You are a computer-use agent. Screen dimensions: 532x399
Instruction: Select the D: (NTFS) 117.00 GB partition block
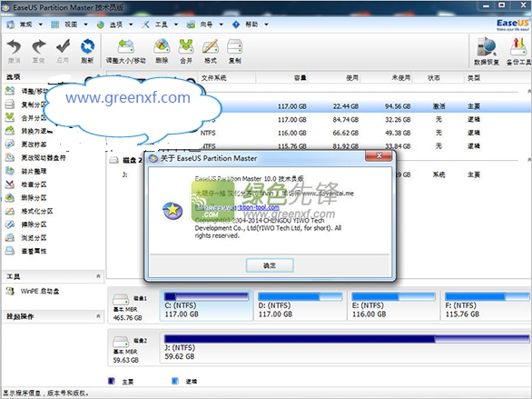pos(300,305)
